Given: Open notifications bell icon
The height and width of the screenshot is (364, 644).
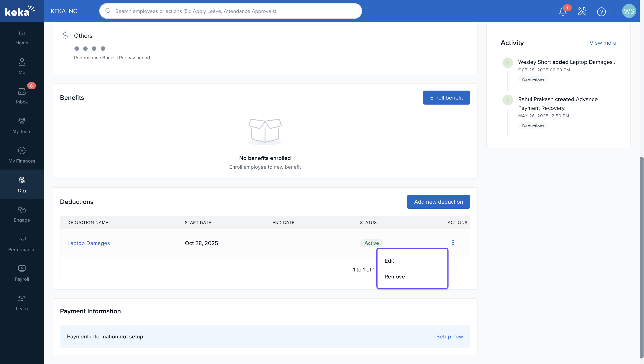Looking at the screenshot, I should point(563,12).
